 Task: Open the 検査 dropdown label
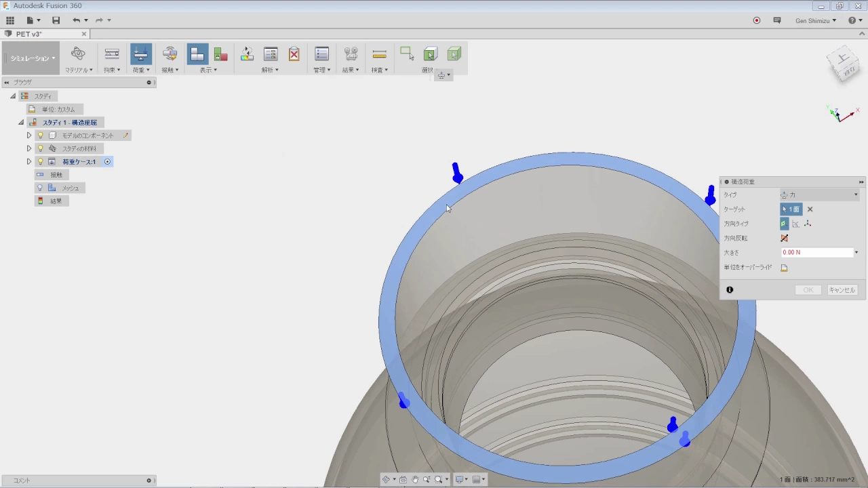[379, 70]
